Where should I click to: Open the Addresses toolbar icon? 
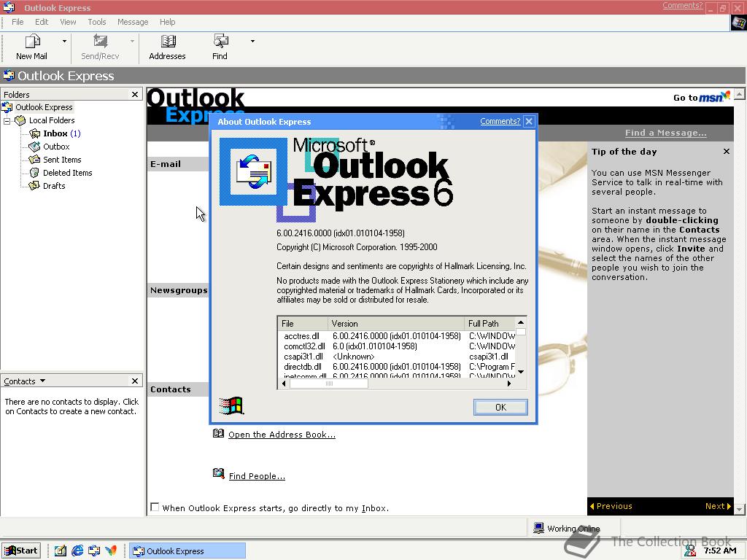168,42
